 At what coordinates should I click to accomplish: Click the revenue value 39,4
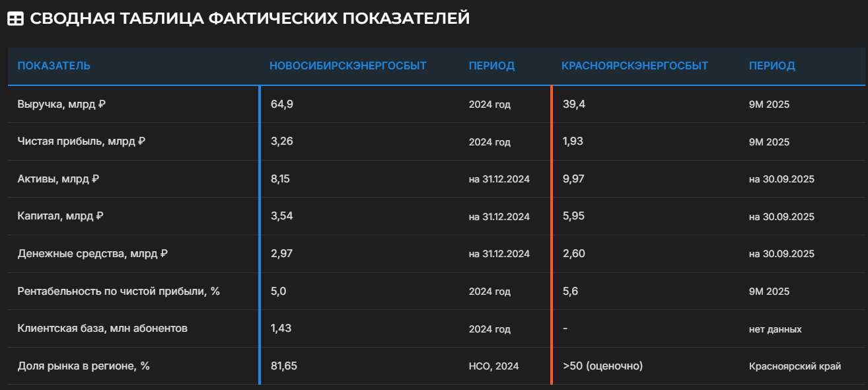(x=574, y=104)
